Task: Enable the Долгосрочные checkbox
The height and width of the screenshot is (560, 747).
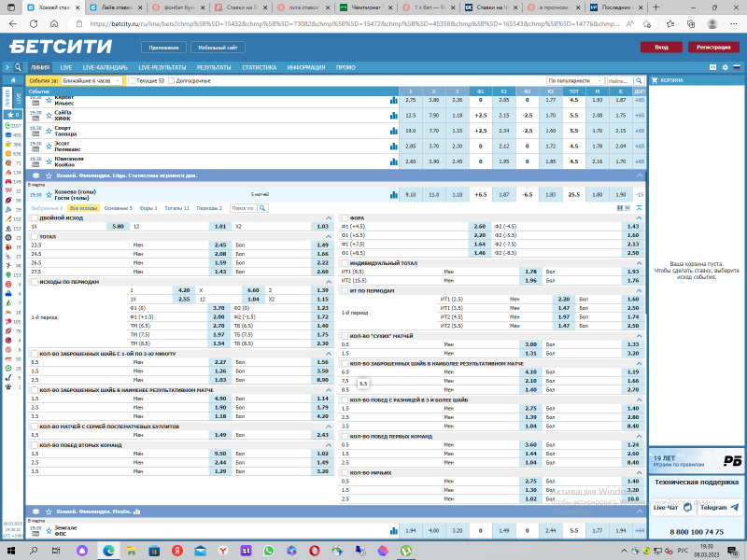Action: point(173,81)
